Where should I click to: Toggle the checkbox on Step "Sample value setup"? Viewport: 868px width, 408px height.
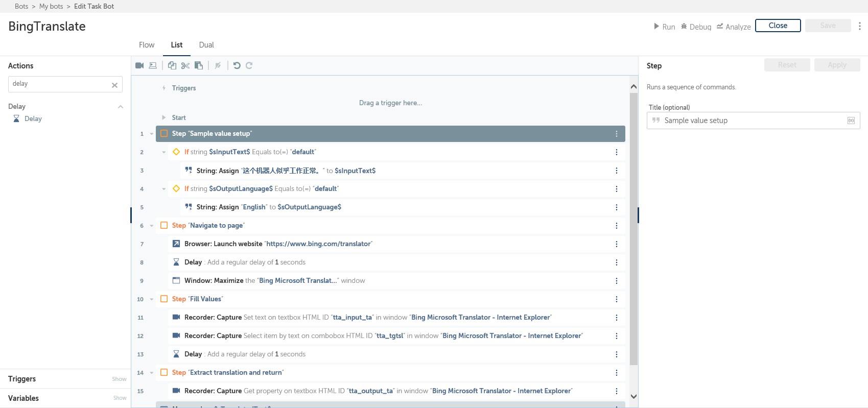click(164, 134)
